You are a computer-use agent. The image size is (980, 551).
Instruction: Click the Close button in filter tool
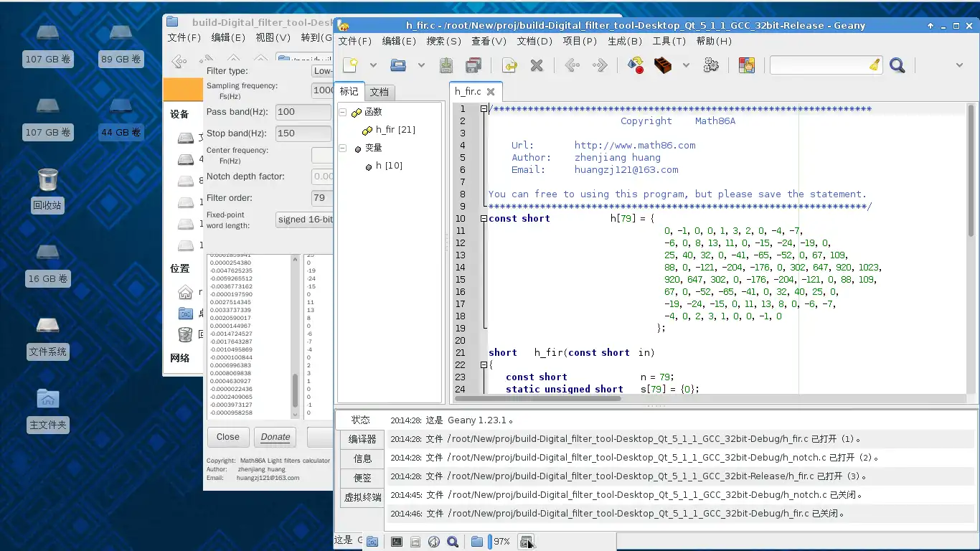(x=228, y=437)
